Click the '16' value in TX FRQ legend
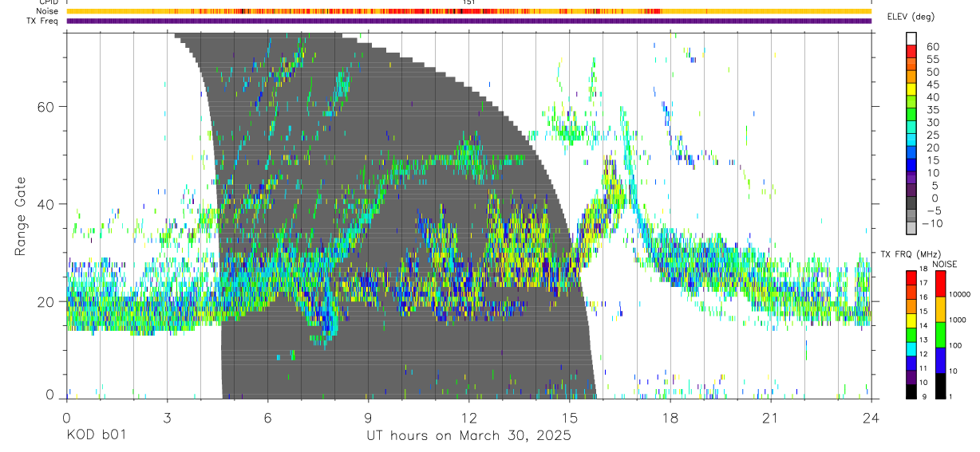 [x=923, y=297]
